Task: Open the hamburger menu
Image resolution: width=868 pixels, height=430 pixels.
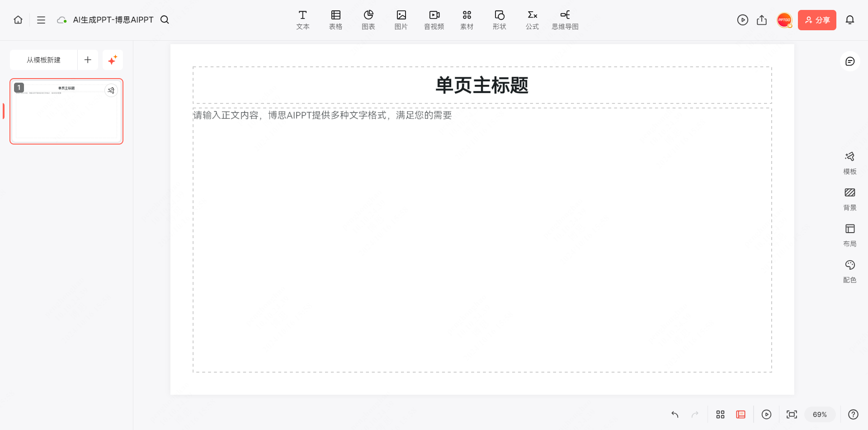Action: (x=41, y=20)
